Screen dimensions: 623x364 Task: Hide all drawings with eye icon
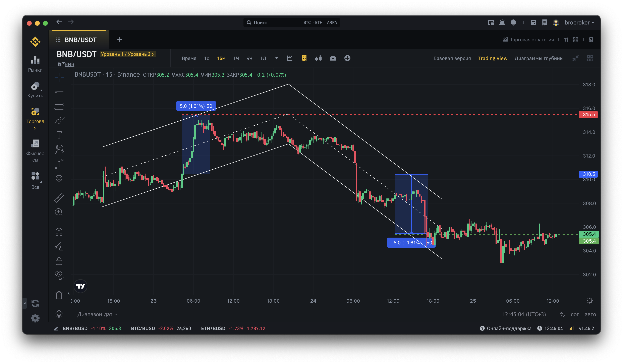[x=59, y=274]
